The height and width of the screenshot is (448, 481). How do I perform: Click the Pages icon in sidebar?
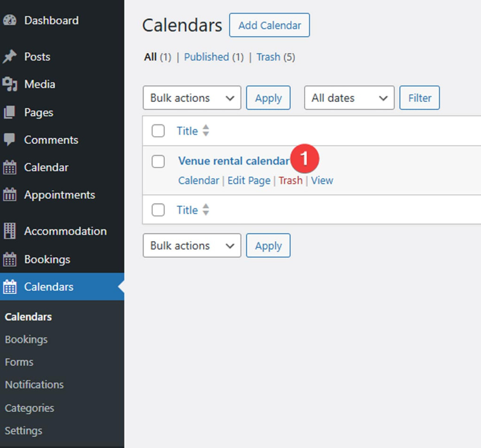pos(9,113)
